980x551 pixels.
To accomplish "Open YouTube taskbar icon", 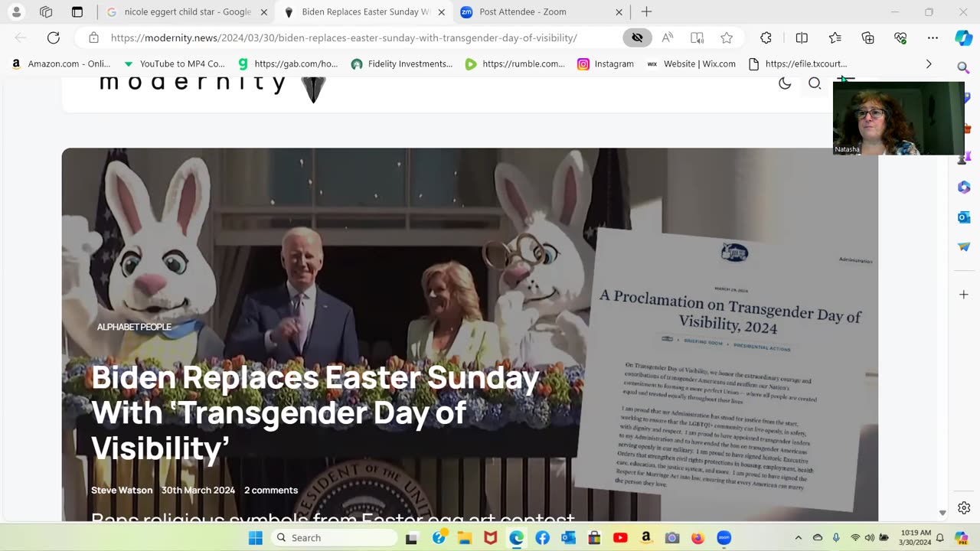I will click(x=621, y=538).
